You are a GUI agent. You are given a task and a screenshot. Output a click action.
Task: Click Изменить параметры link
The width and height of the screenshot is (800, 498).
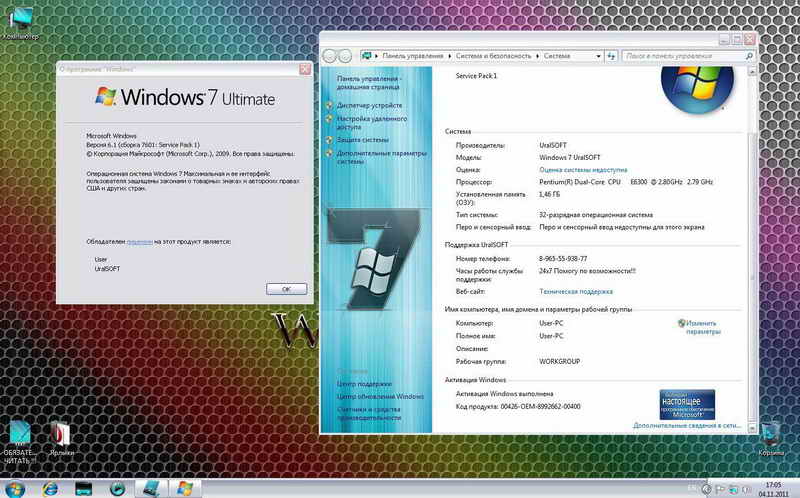click(703, 328)
